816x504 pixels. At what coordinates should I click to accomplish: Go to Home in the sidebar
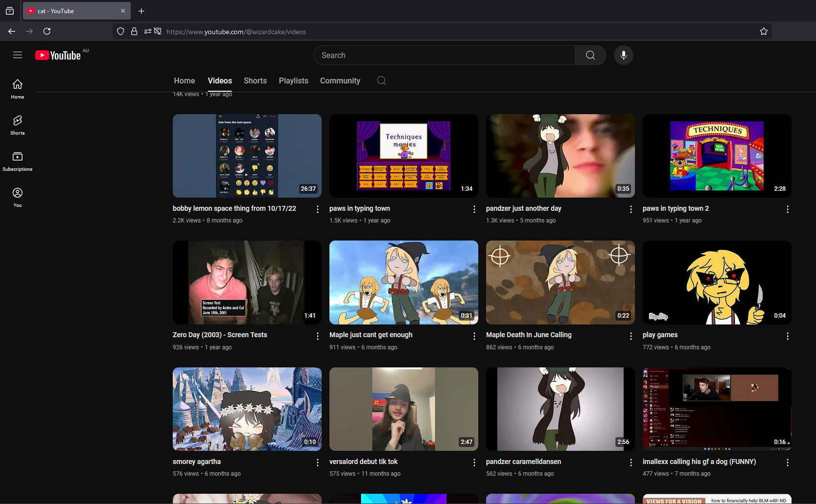click(18, 89)
